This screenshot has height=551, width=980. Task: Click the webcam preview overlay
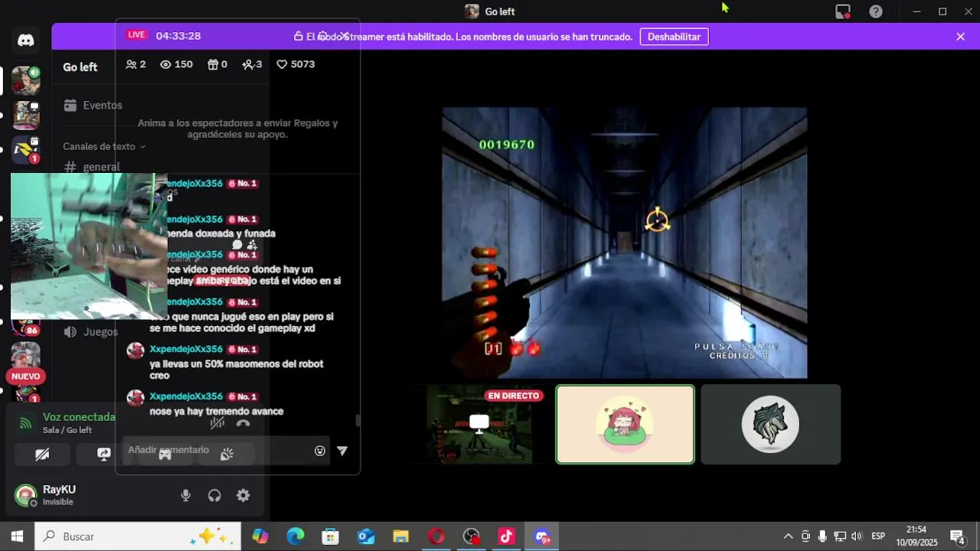pyautogui.click(x=89, y=246)
